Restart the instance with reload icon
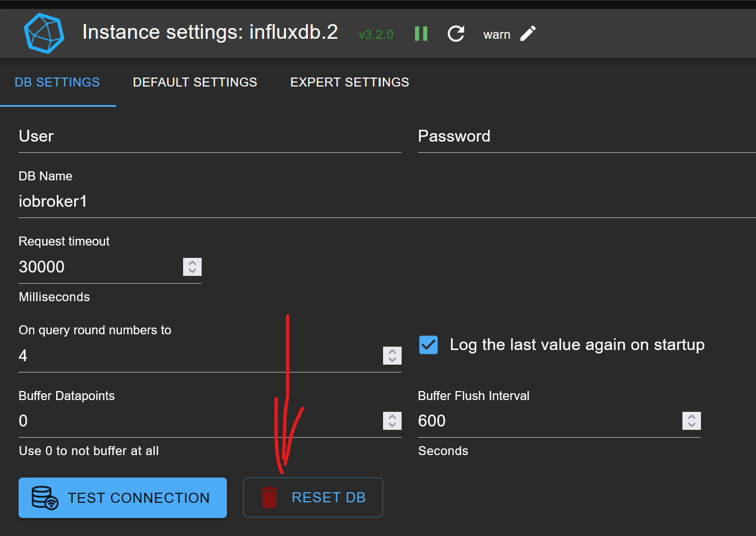 click(x=456, y=34)
